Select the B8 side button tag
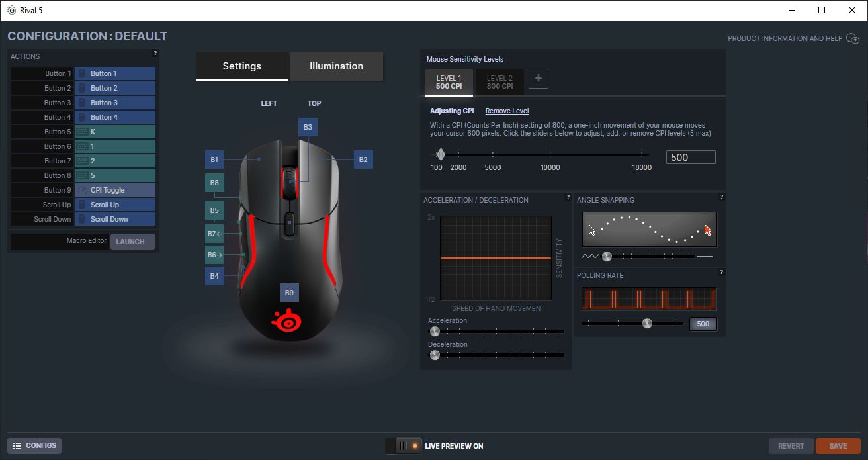868x460 pixels. 214,183
